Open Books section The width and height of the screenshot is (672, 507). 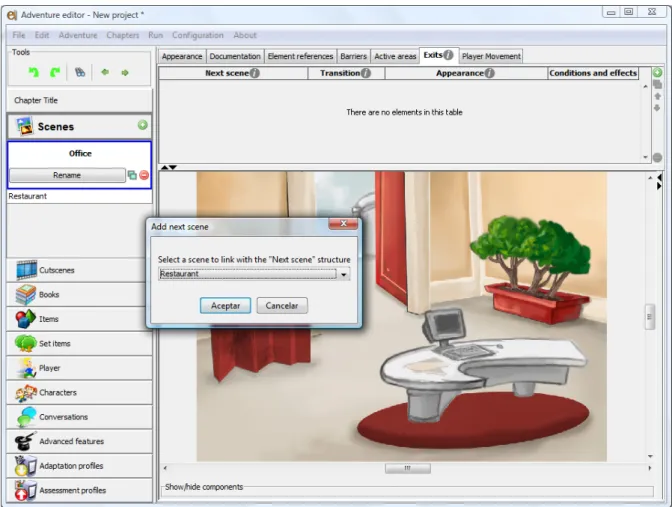pyautogui.click(x=79, y=294)
